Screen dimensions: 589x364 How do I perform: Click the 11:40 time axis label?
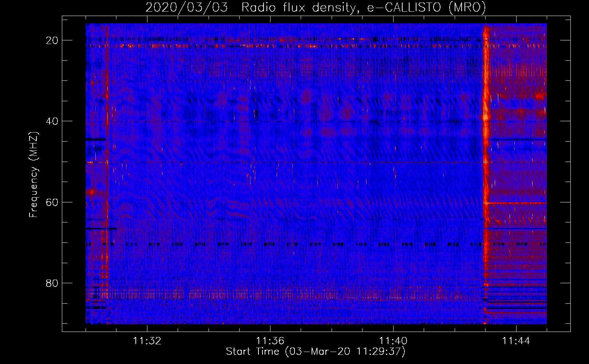click(393, 341)
